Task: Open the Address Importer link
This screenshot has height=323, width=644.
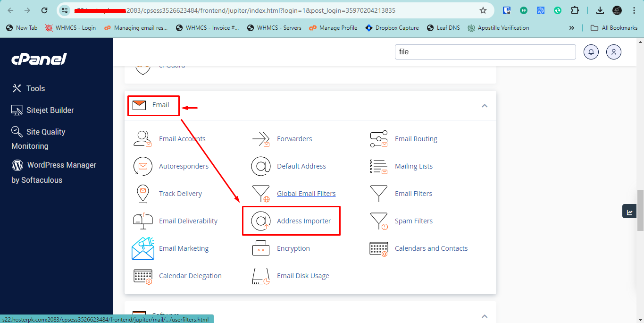Action: [304, 221]
